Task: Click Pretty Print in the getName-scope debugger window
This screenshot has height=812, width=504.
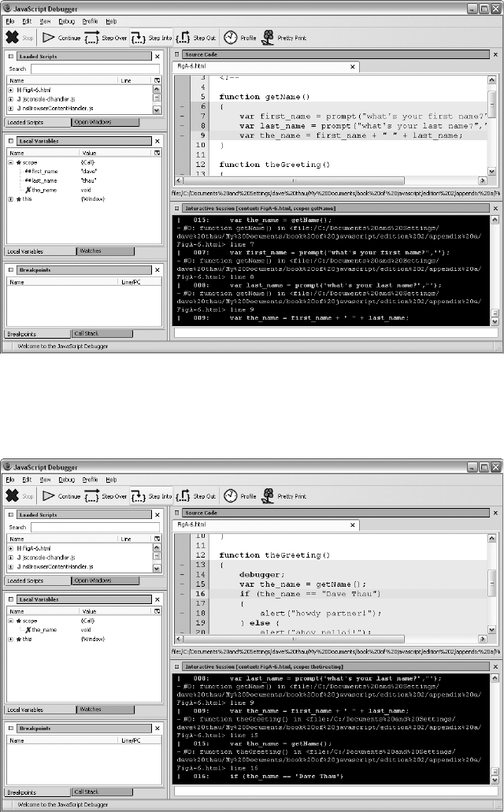Action: [x=283, y=37]
